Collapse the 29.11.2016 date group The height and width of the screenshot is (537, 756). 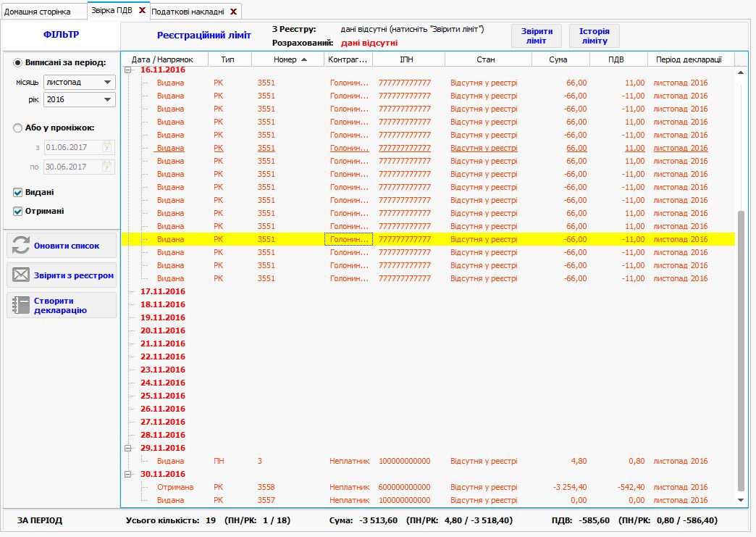point(127,448)
